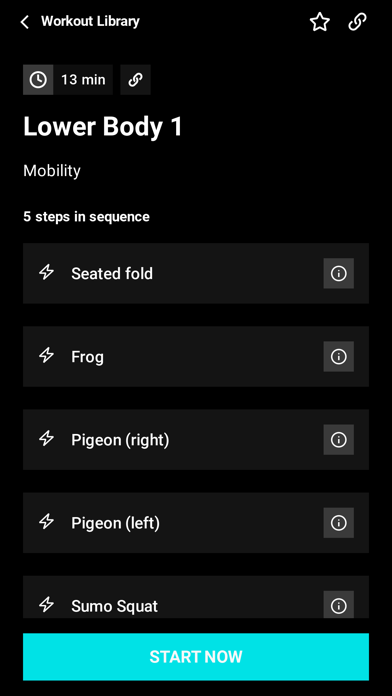This screenshot has height=696, width=392.
Task: Show info for Pigeon (left)
Action: 339,523
